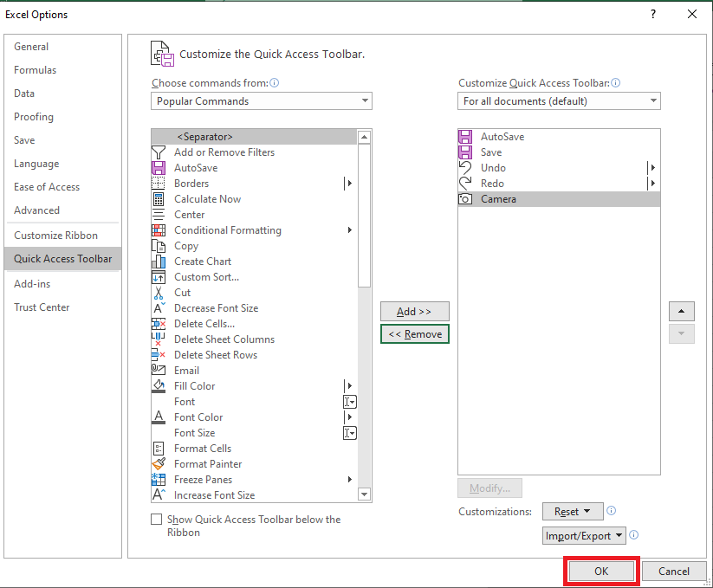
Task: Click info icon beside Customize Quick Access Toolbar
Action: click(615, 83)
